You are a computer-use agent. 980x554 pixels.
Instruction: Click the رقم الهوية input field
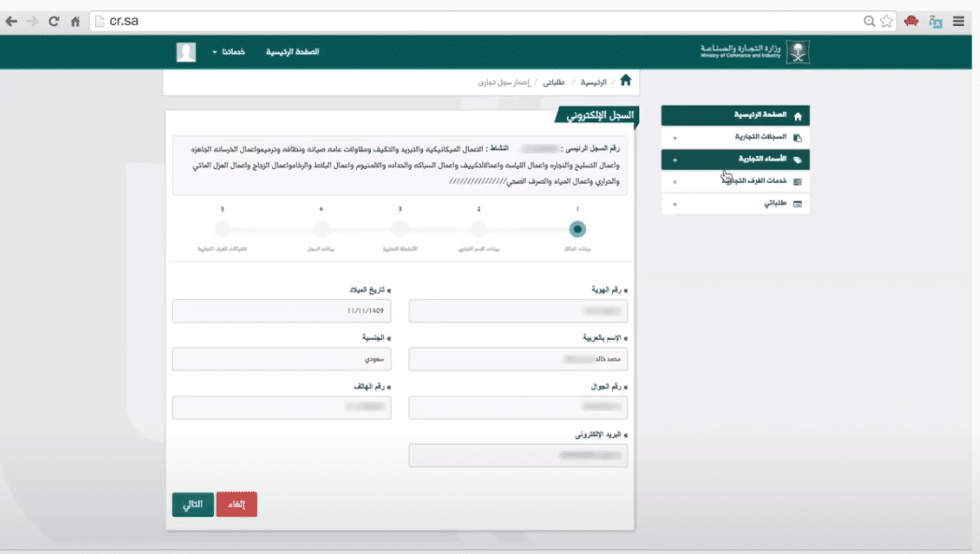518,311
